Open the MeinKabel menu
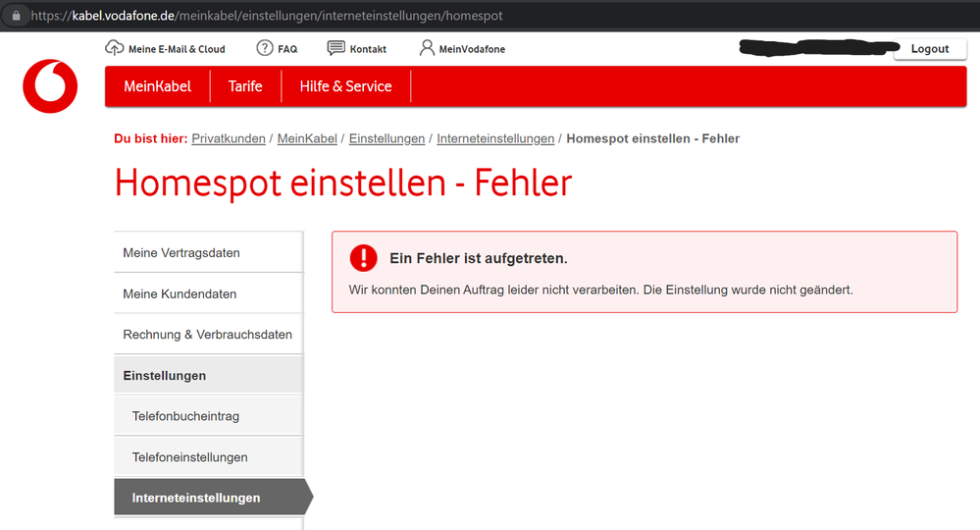 (x=158, y=86)
